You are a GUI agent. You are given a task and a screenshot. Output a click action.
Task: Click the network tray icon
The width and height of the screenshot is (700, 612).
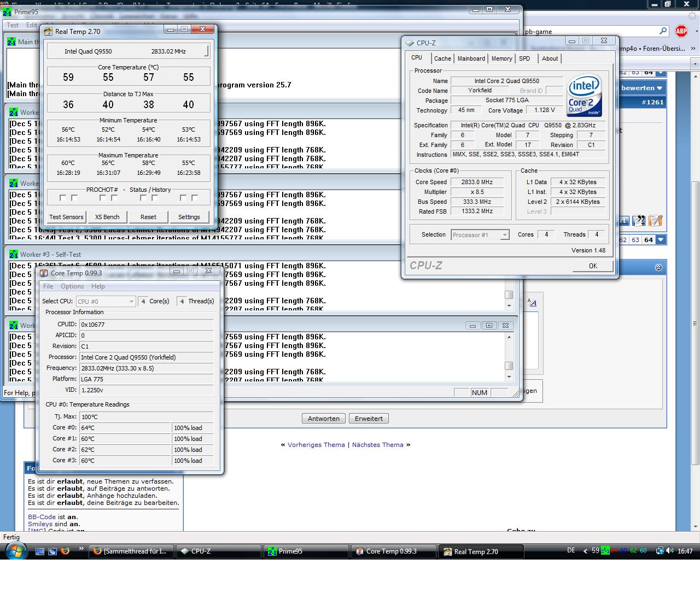coord(660,551)
